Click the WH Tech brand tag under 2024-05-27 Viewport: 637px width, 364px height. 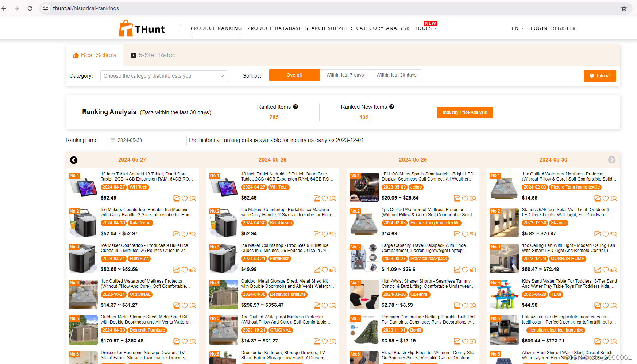coord(139,187)
